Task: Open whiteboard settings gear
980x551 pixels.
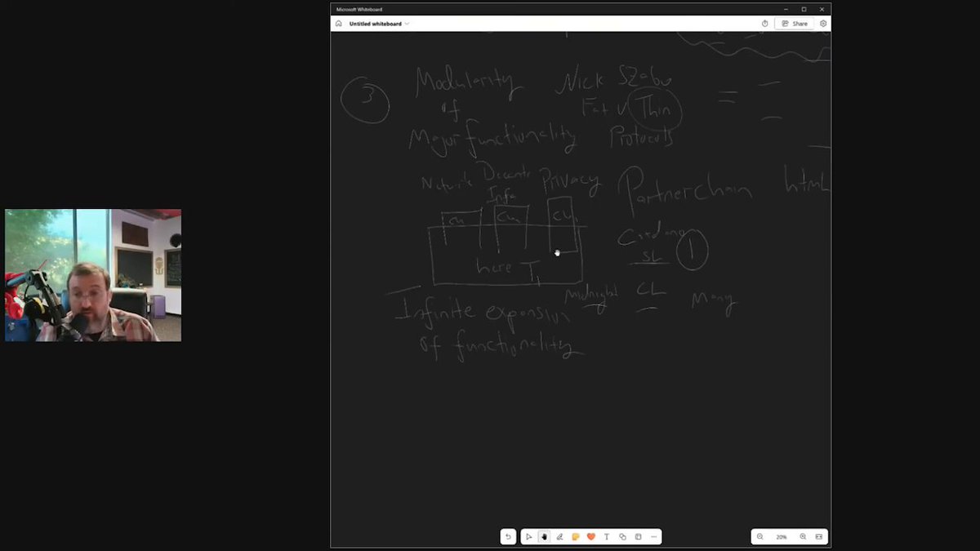Action: point(823,24)
